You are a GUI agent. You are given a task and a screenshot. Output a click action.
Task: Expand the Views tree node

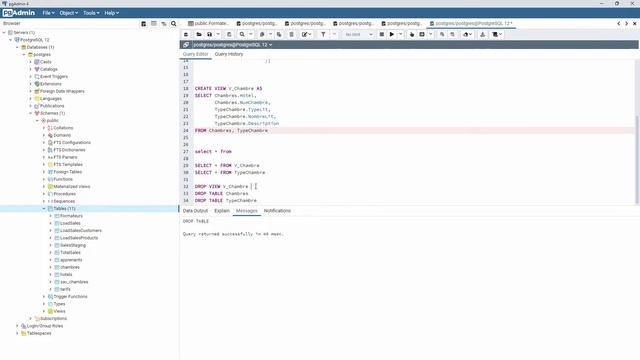[x=44, y=311]
